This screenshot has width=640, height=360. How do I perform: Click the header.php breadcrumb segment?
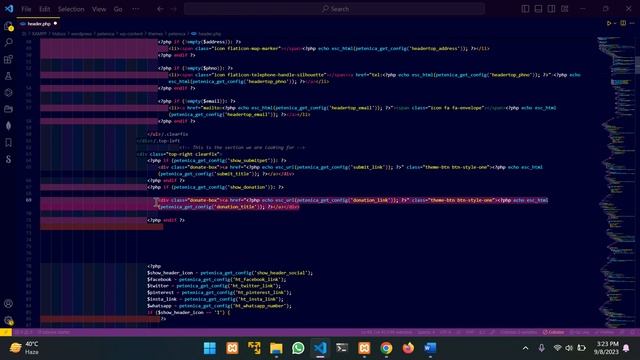(x=207, y=34)
